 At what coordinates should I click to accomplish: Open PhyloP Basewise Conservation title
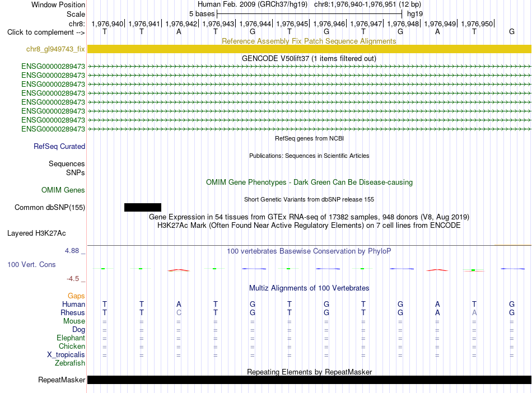point(309,251)
